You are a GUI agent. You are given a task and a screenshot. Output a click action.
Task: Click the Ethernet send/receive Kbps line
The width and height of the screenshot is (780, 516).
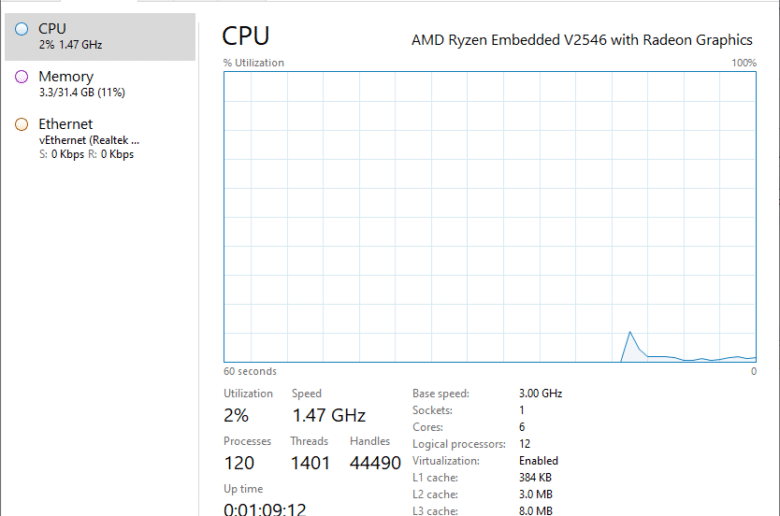[x=87, y=154]
